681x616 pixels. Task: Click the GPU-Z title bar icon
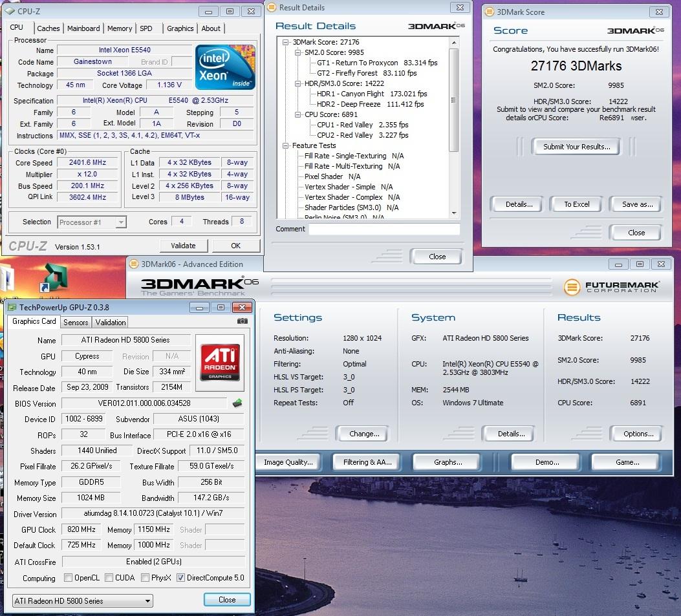(12, 307)
